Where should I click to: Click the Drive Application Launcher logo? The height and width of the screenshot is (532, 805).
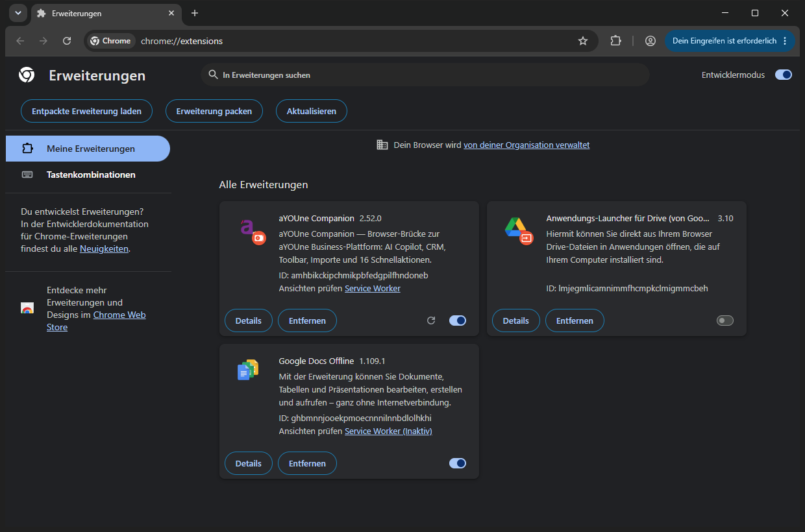pos(518,231)
